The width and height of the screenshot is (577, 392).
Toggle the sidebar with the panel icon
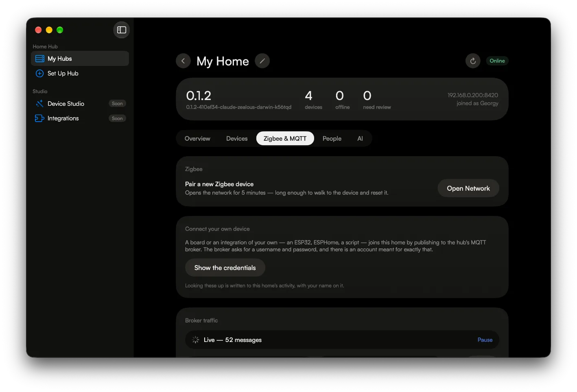pyautogui.click(x=121, y=30)
